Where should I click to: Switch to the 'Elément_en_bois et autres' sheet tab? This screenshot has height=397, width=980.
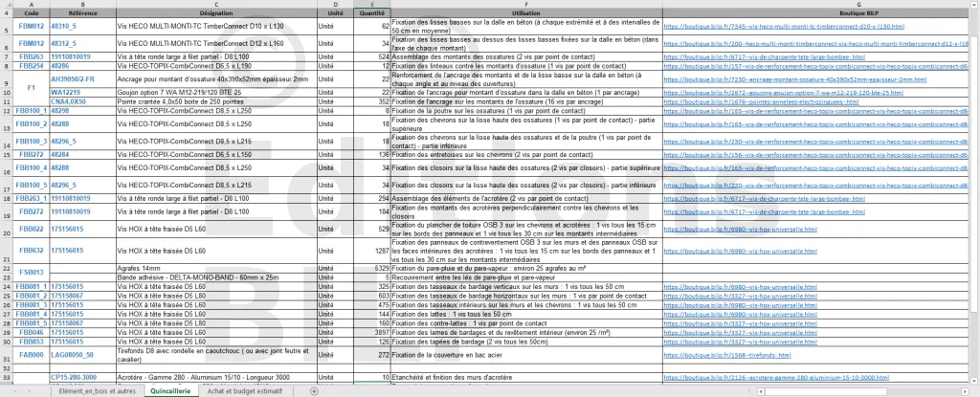click(x=97, y=391)
